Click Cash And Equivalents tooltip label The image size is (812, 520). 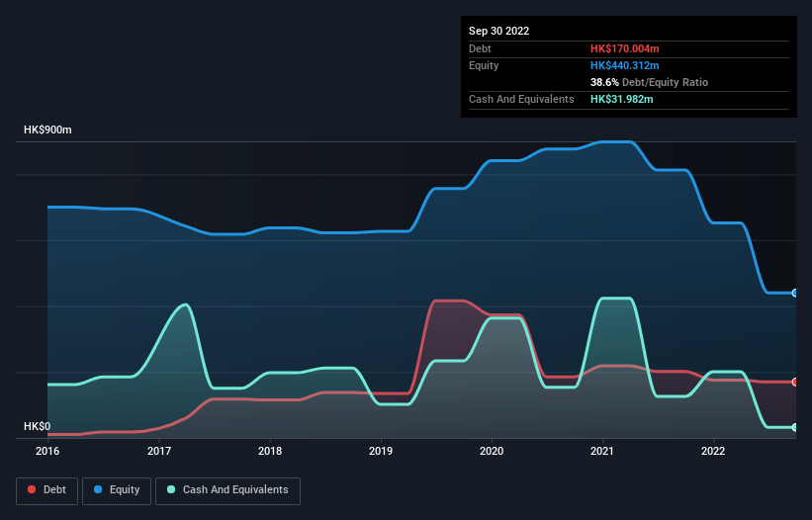pos(521,99)
